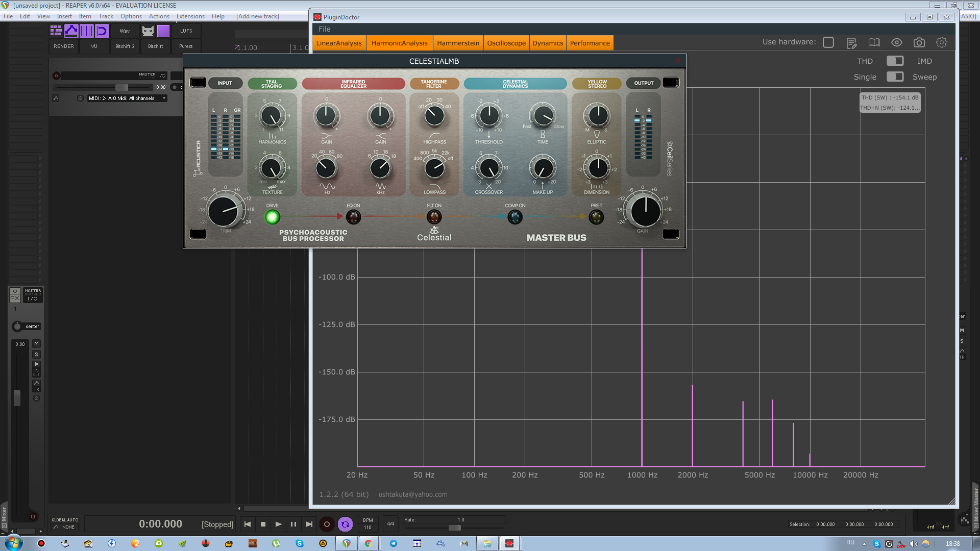
Task: Open the MASTER I/O routing in mixer
Action: click(x=33, y=295)
